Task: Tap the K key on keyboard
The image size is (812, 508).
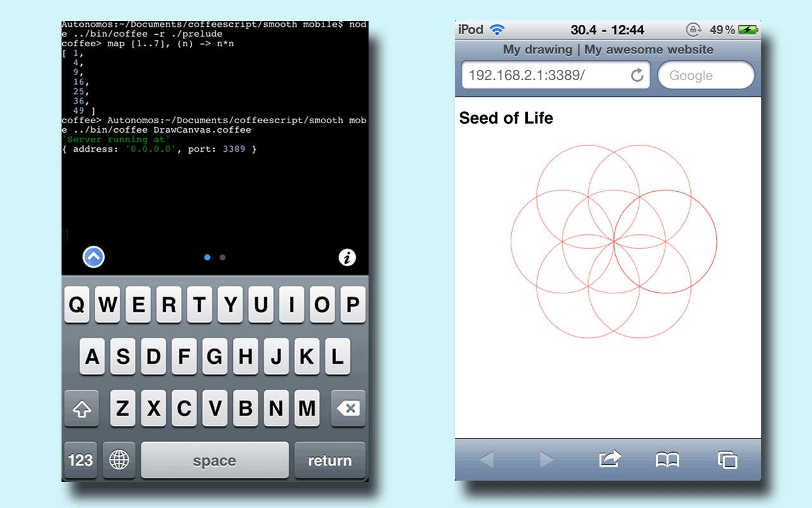Action: point(307,356)
